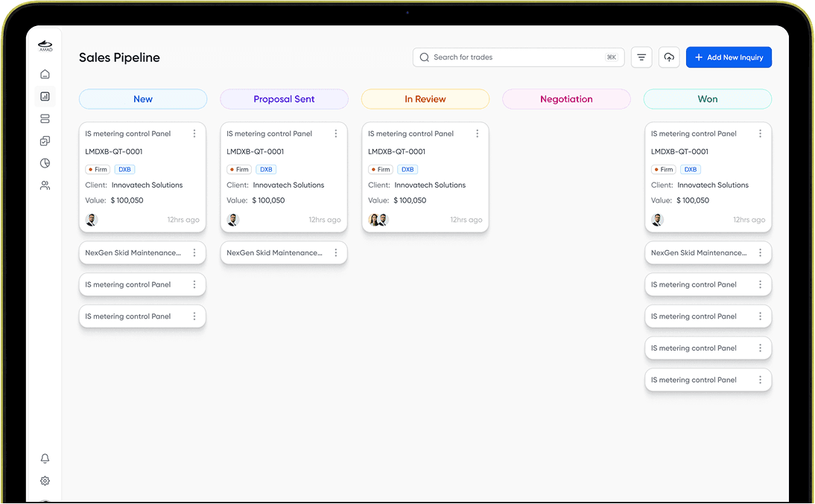Click the Firm tag on Won column card
The image size is (815, 504).
pos(664,170)
